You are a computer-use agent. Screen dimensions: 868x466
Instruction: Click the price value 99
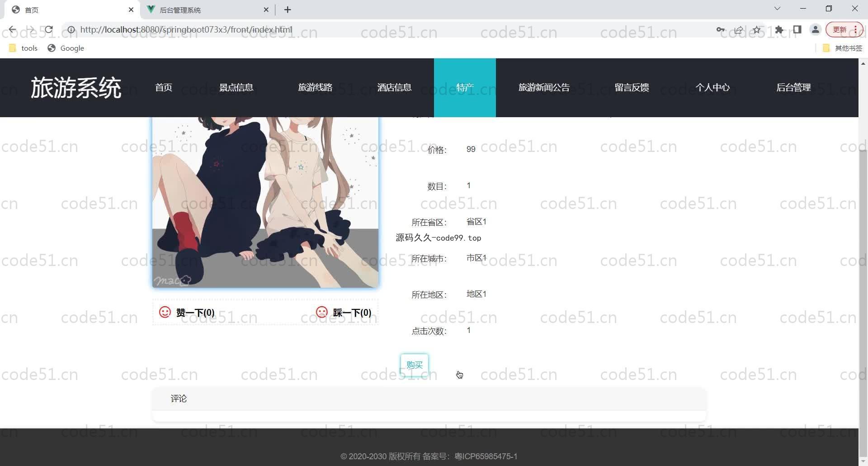pos(471,149)
